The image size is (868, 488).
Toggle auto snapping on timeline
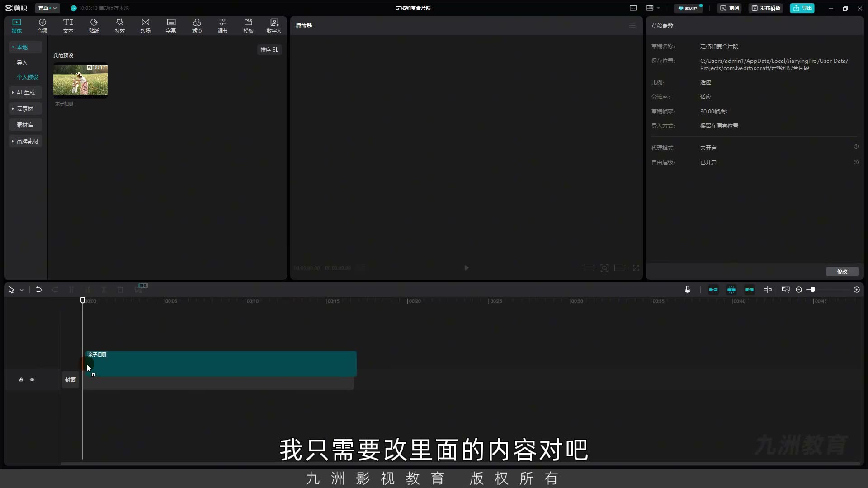(x=731, y=290)
